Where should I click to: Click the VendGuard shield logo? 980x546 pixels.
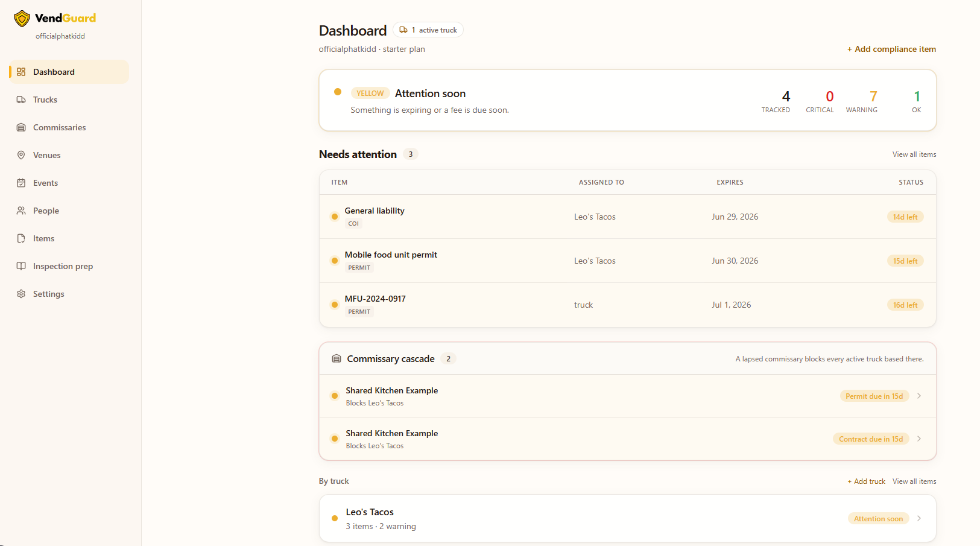[22, 19]
